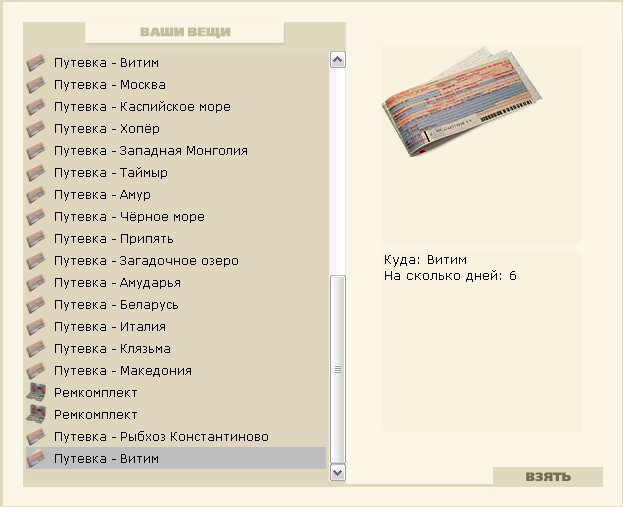Image resolution: width=623 pixels, height=507 pixels.
Task: Click На сколько дней: 6 text
Action: (450, 276)
